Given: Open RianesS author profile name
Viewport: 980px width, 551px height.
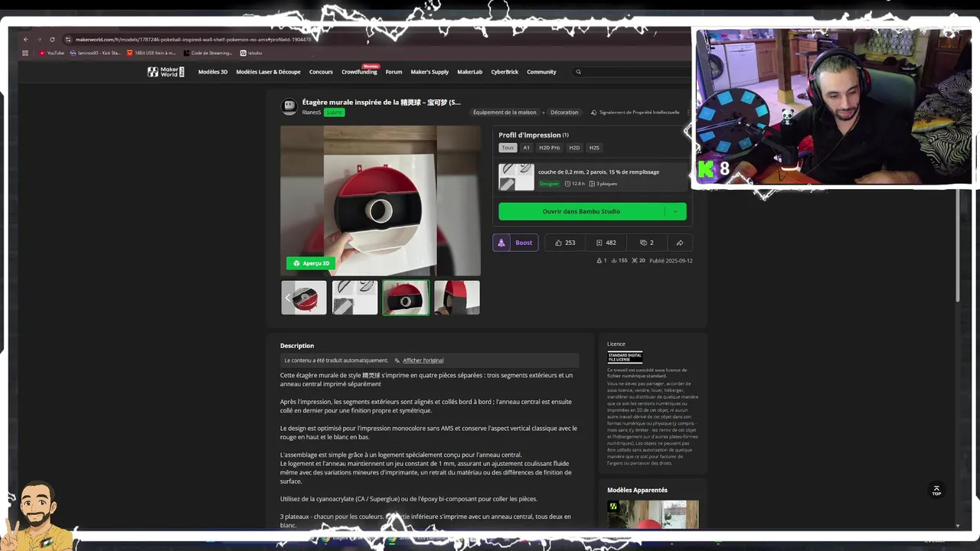Looking at the screenshot, I should [312, 112].
